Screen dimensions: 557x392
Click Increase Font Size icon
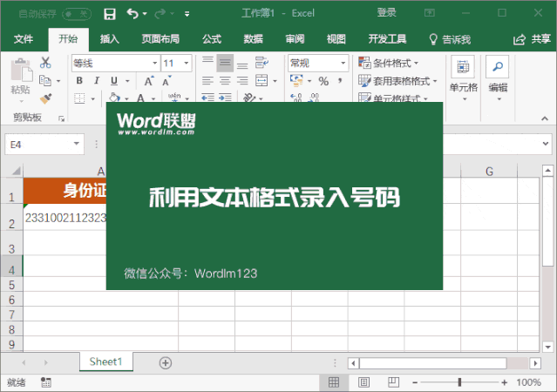149,81
